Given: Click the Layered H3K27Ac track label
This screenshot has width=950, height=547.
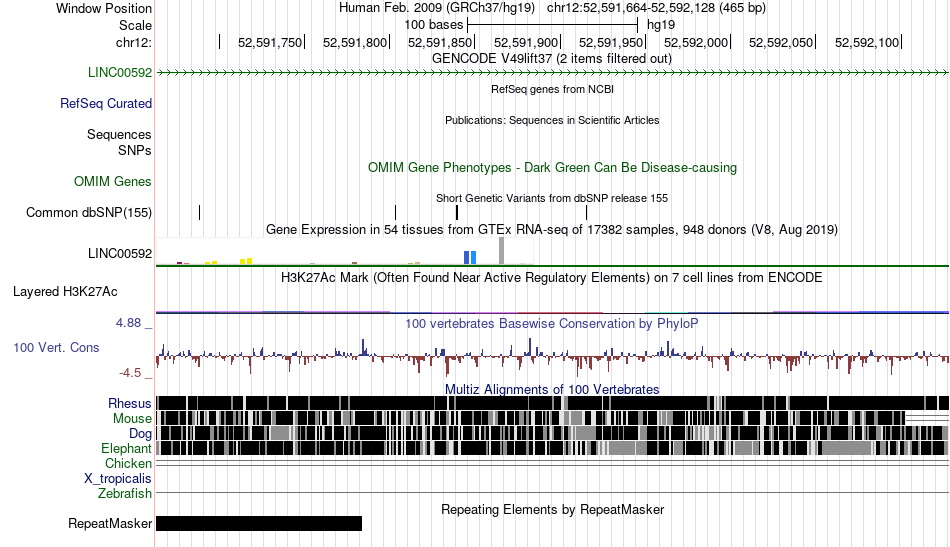Looking at the screenshot, I should pos(65,292).
